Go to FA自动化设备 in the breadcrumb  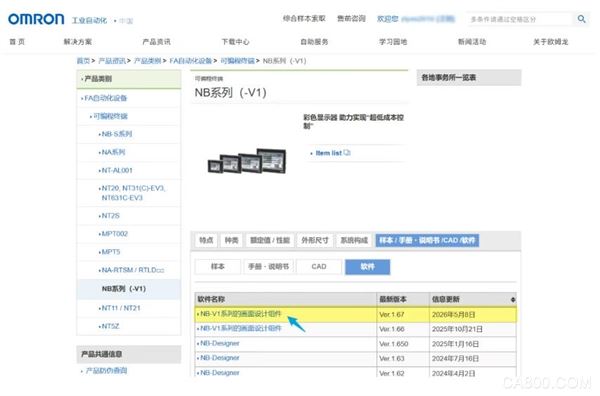pyautogui.click(x=191, y=61)
